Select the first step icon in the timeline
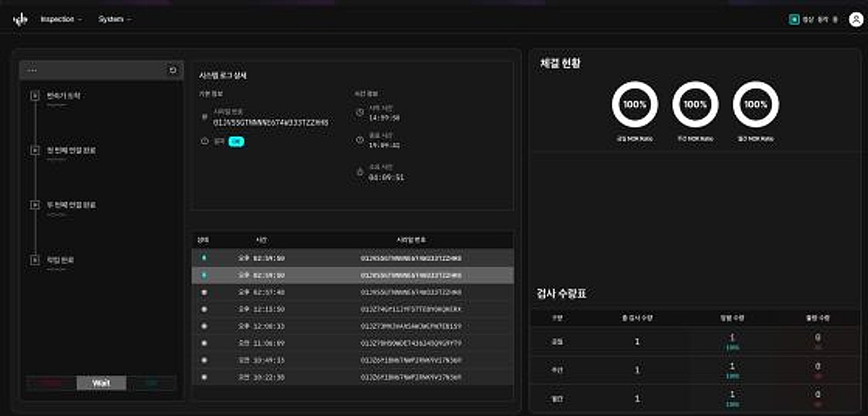The height and width of the screenshot is (416, 868). [x=34, y=95]
